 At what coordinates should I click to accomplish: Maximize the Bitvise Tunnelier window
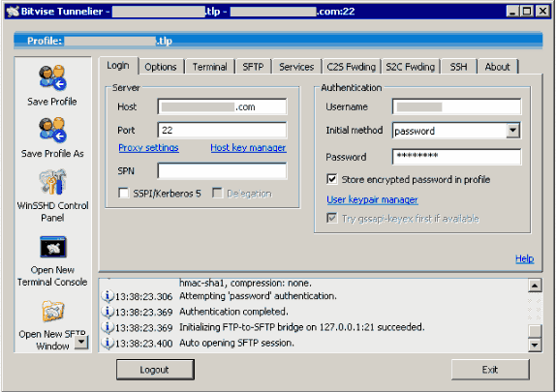coord(527,12)
